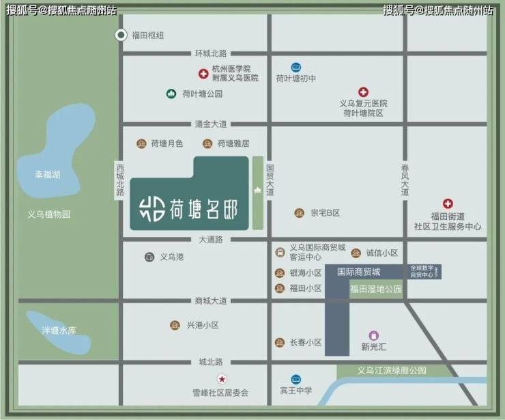
Task: Click the 雪峰社区居委会 text label
Action: tap(220, 393)
